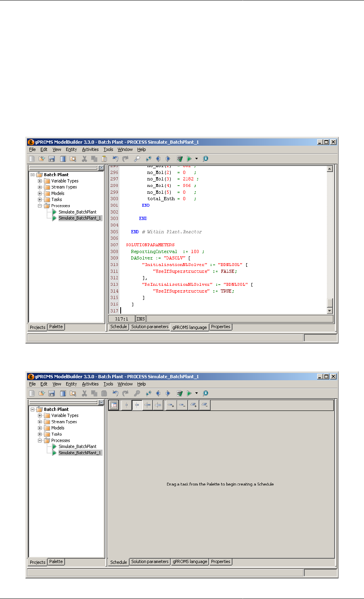Open Window menu in Schedule window
The image size is (364, 599).
125,384
